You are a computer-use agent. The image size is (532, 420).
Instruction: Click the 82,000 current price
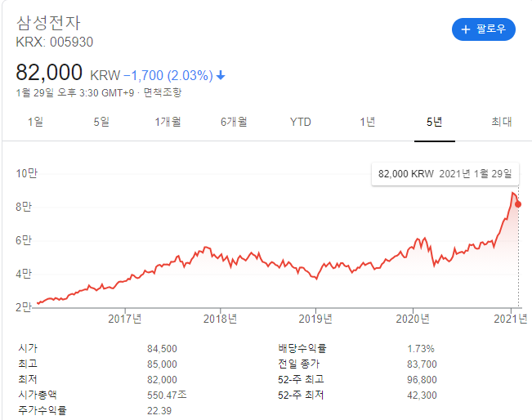coord(49,72)
